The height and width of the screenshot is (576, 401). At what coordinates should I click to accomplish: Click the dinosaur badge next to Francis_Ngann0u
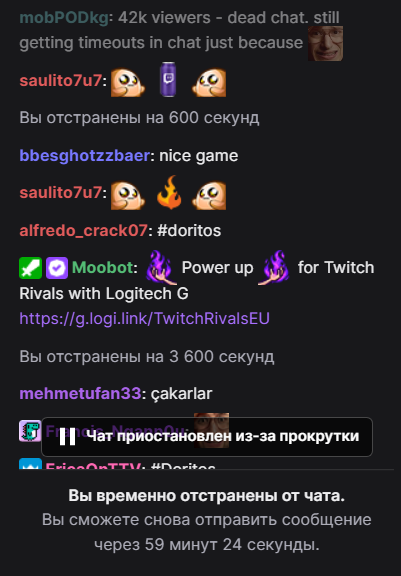(30, 431)
